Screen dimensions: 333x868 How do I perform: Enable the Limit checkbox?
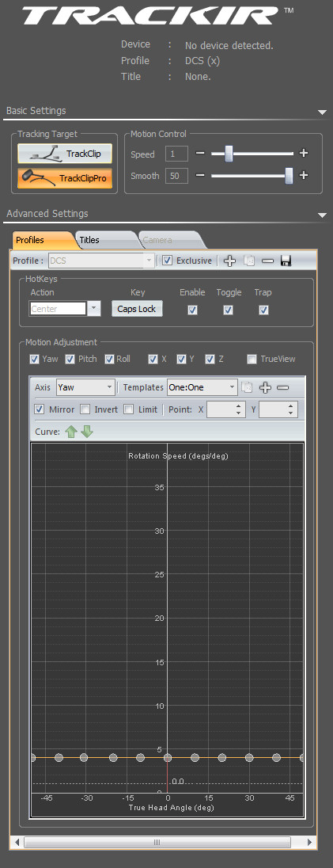(128, 409)
